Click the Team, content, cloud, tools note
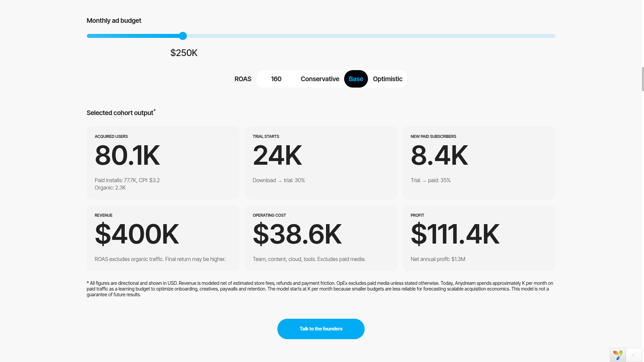Screen dimensions: 644x362 (309, 259)
